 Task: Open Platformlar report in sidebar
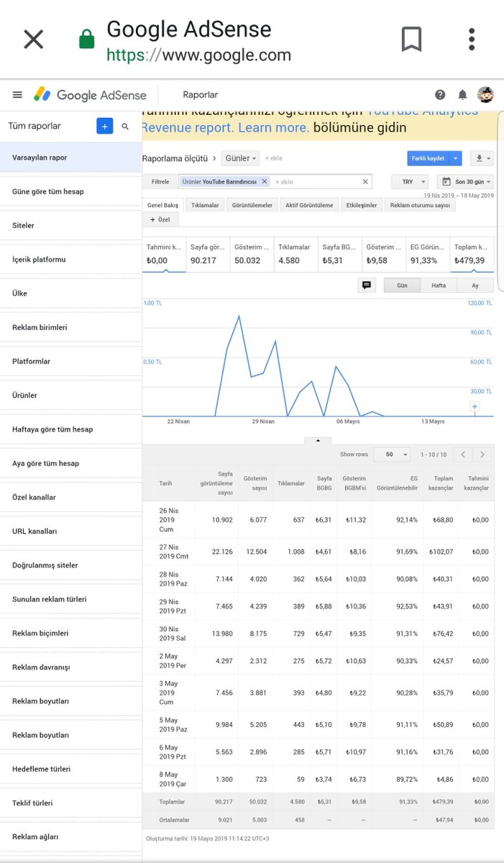point(71,361)
